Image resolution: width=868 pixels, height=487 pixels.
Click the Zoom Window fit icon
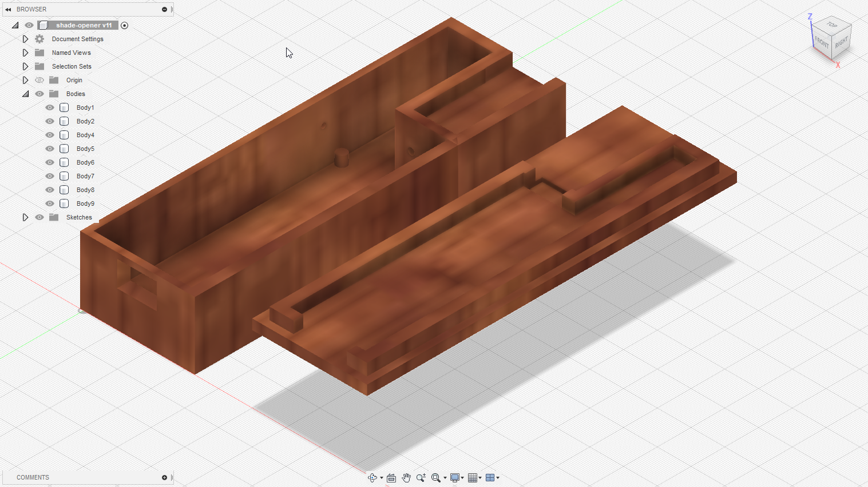coord(436,478)
